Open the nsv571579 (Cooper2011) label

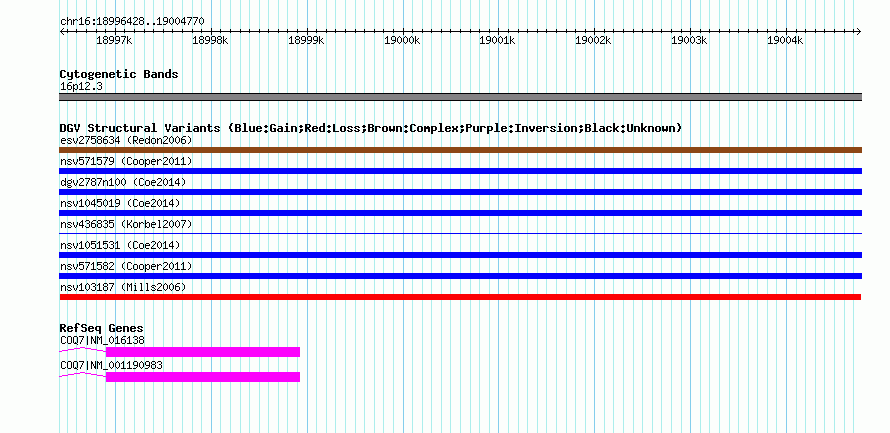point(126,161)
